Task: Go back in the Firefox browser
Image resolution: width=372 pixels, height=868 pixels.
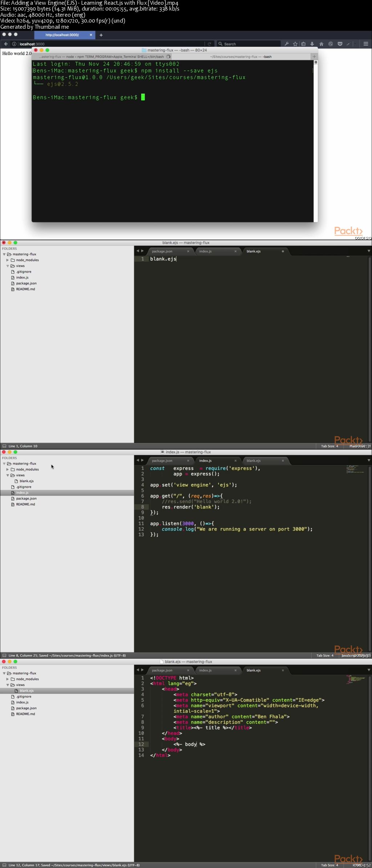Action: pos(6,44)
